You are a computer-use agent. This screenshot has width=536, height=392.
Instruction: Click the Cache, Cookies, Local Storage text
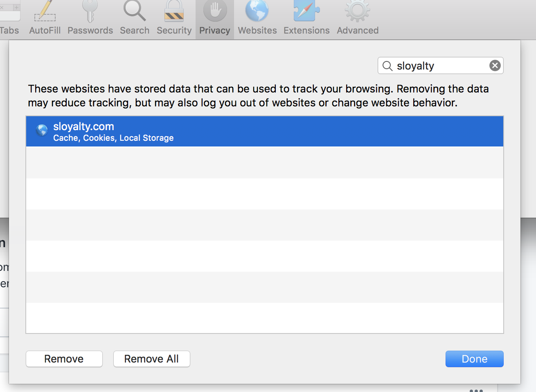[x=113, y=138]
